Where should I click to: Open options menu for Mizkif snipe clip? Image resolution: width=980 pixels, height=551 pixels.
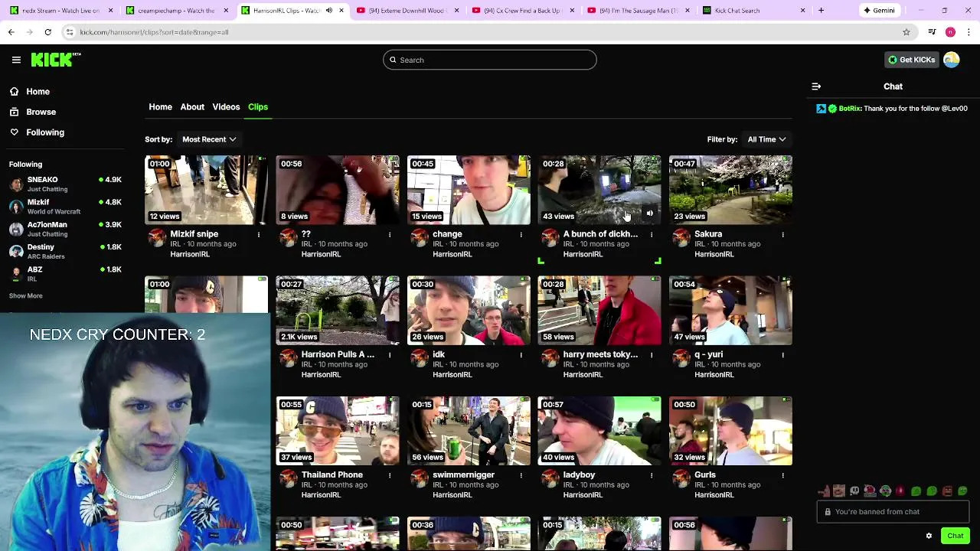pyautogui.click(x=259, y=235)
